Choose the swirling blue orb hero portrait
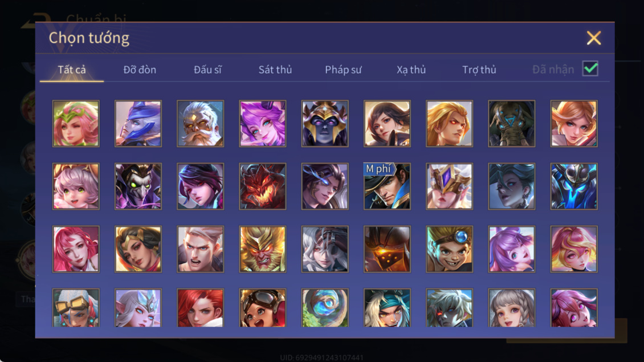644x362 pixels. (325, 308)
